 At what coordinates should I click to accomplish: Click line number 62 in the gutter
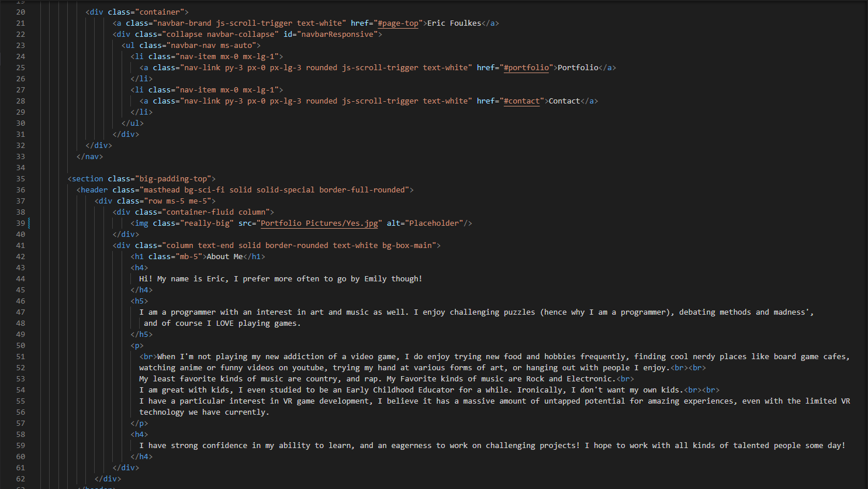20,479
